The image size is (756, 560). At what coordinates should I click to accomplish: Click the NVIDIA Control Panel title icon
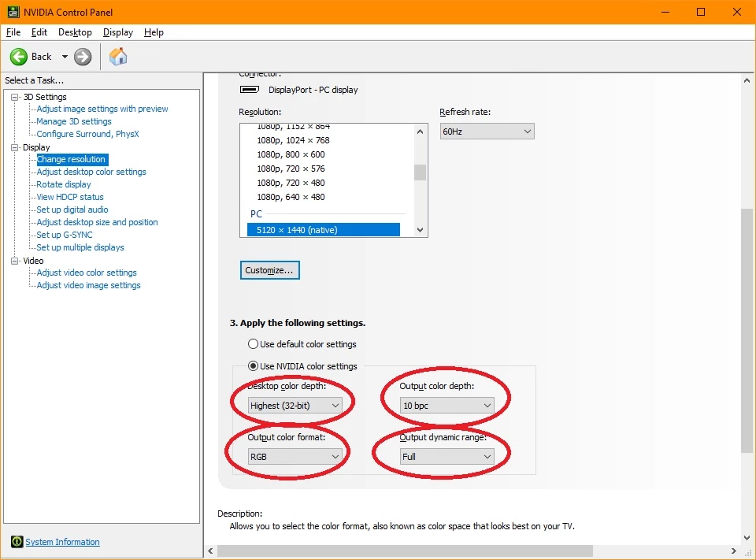13,12
